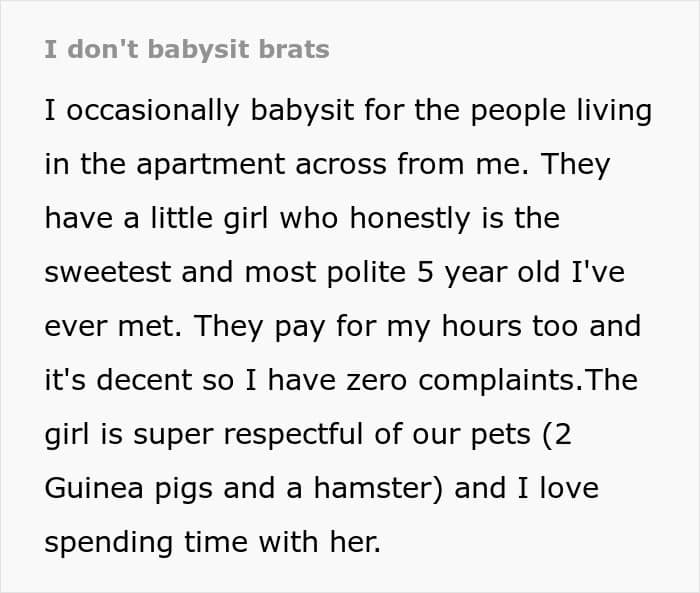Click the 'I don't babysit brats' title
700x593 pixels.
[x=187, y=50]
